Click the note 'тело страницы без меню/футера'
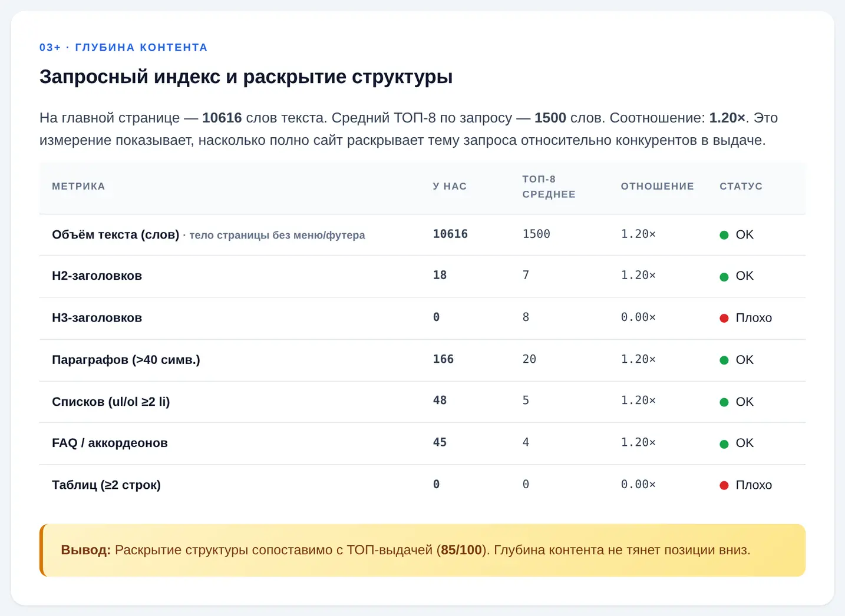 (277, 235)
